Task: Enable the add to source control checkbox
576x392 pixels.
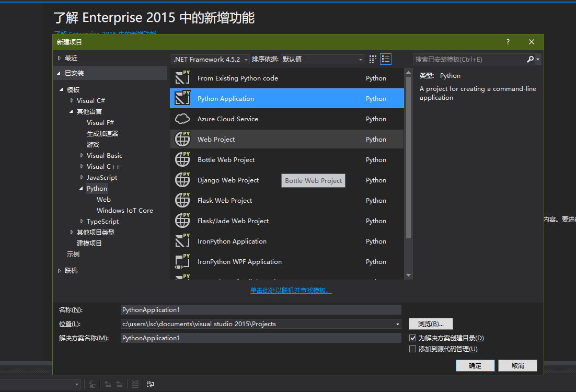Action: pos(412,349)
